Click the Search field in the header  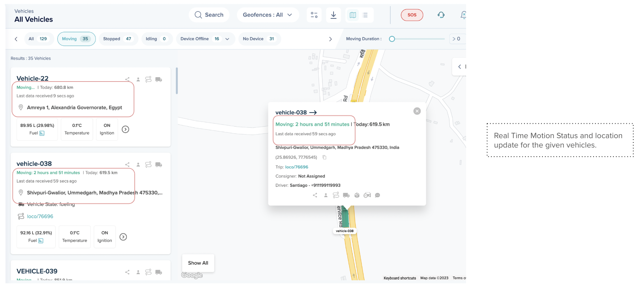tap(209, 15)
